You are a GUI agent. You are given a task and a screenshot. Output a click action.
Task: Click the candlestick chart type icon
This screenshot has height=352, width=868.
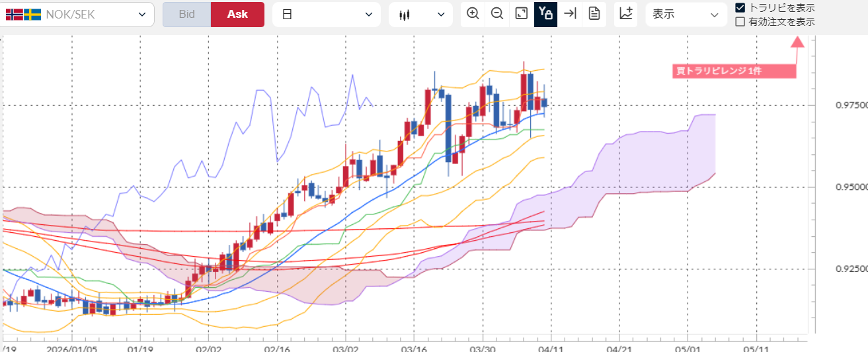(405, 15)
